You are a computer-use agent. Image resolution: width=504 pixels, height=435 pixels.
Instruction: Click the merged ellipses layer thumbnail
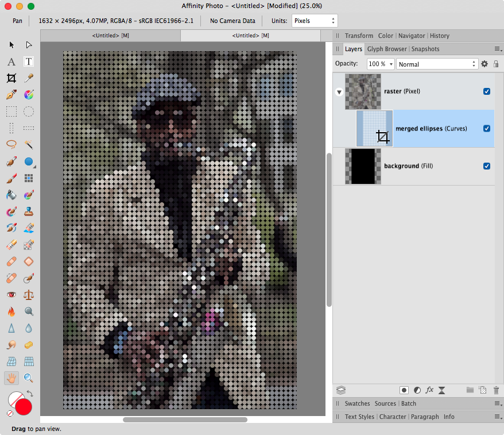pyautogui.click(x=374, y=128)
